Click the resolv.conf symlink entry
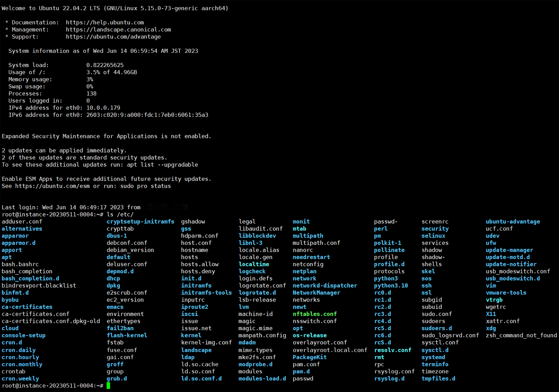559x392 pixels. (x=393, y=350)
